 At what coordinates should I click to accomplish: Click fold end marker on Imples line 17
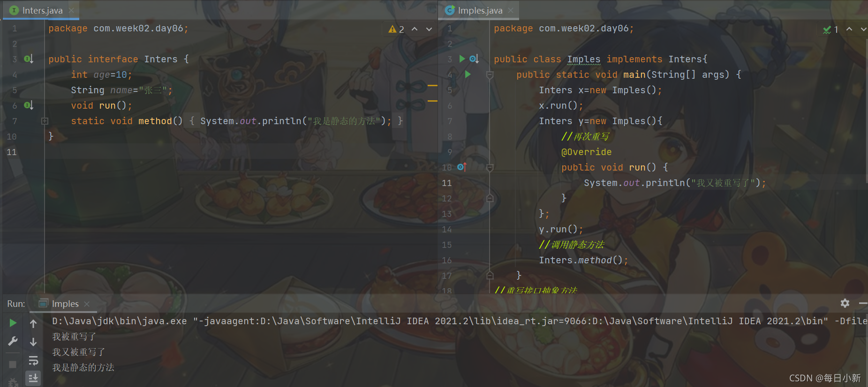click(490, 275)
